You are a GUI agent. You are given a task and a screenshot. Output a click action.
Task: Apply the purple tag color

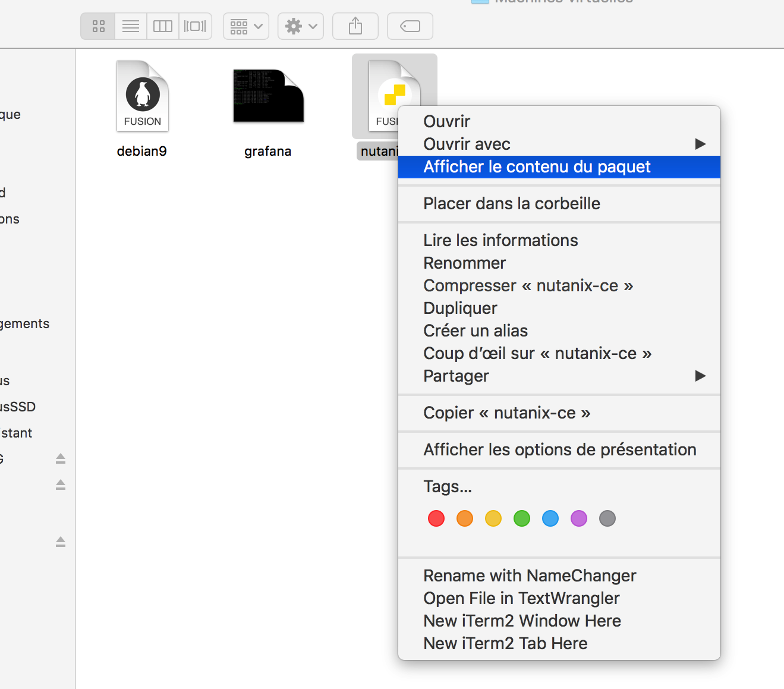[579, 518]
